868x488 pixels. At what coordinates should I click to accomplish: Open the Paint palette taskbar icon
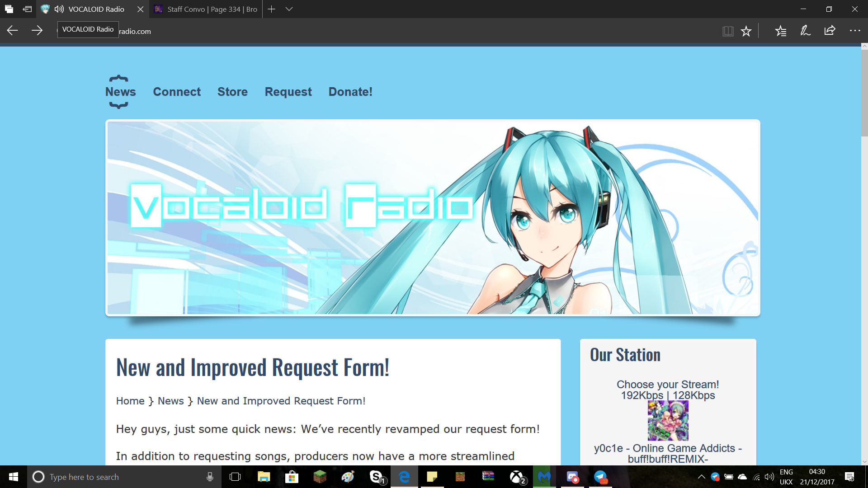coord(348,477)
